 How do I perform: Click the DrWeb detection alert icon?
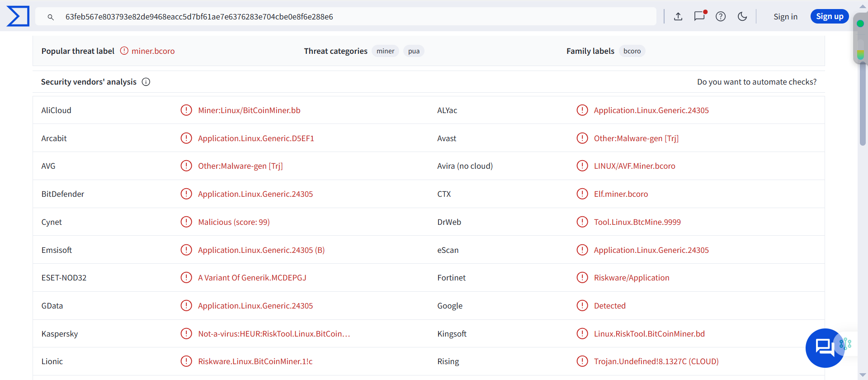click(x=582, y=222)
